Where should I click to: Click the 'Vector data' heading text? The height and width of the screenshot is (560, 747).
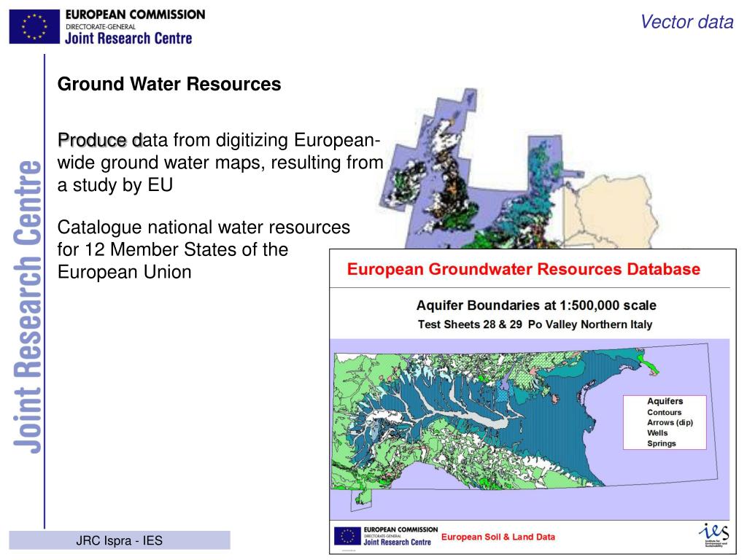(686, 22)
